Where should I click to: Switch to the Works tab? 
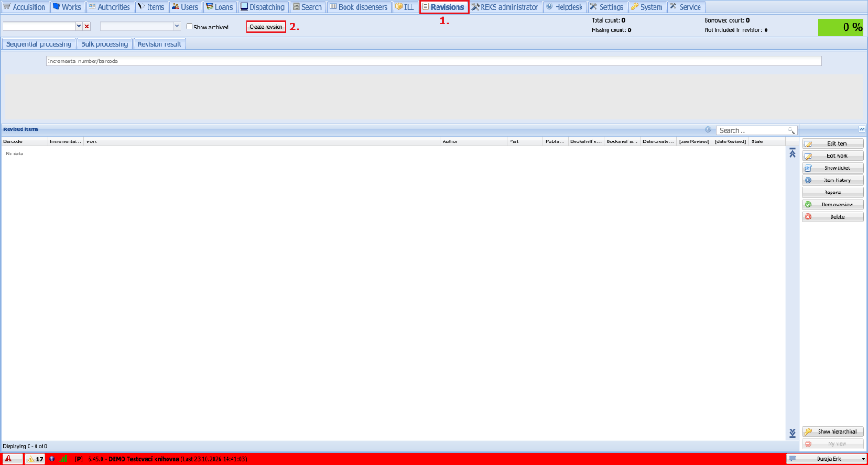pyautogui.click(x=67, y=7)
